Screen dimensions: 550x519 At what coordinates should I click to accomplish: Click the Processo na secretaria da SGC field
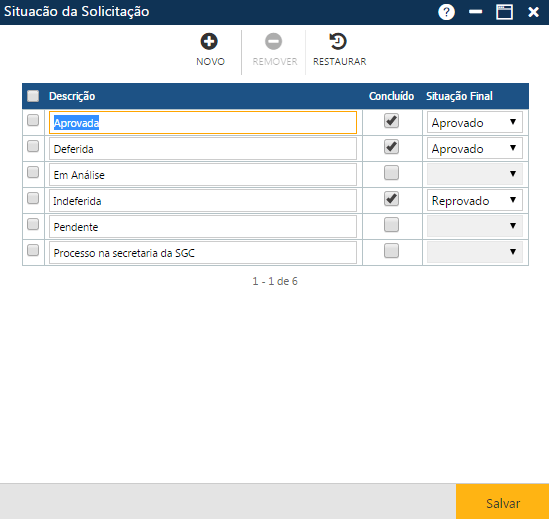pos(203,252)
